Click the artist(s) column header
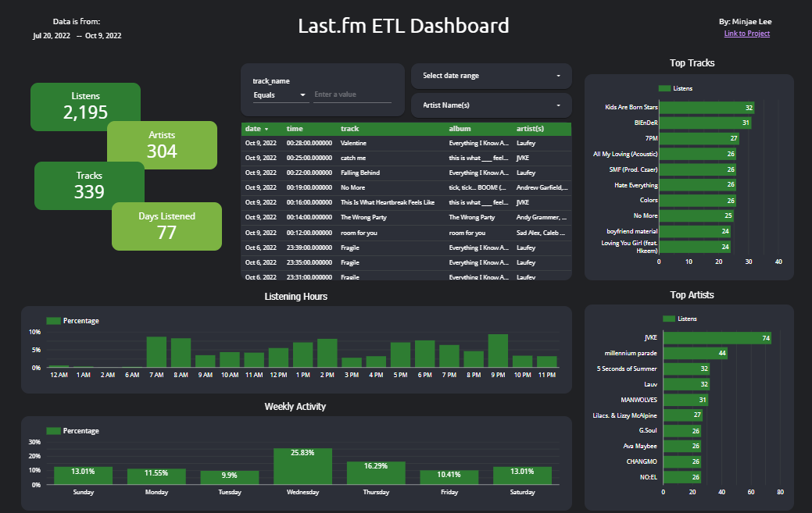This screenshot has width=812, height=513. (530, 129)
